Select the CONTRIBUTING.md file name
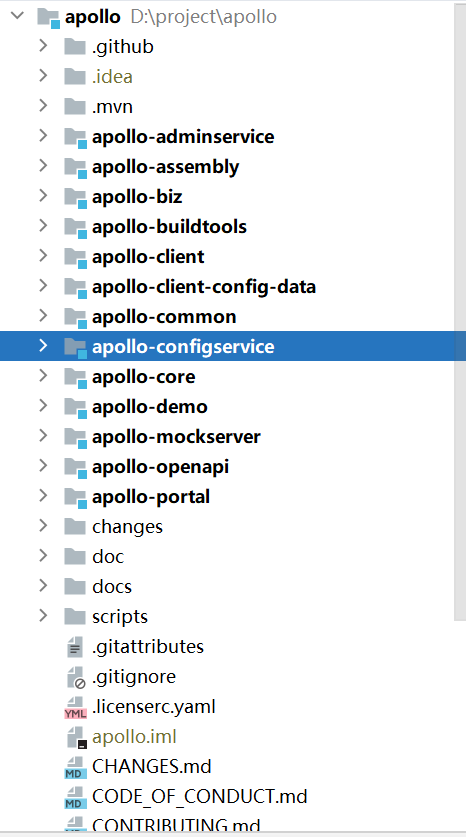This screenshot has height=837, width=466. [x=176, y=825]
